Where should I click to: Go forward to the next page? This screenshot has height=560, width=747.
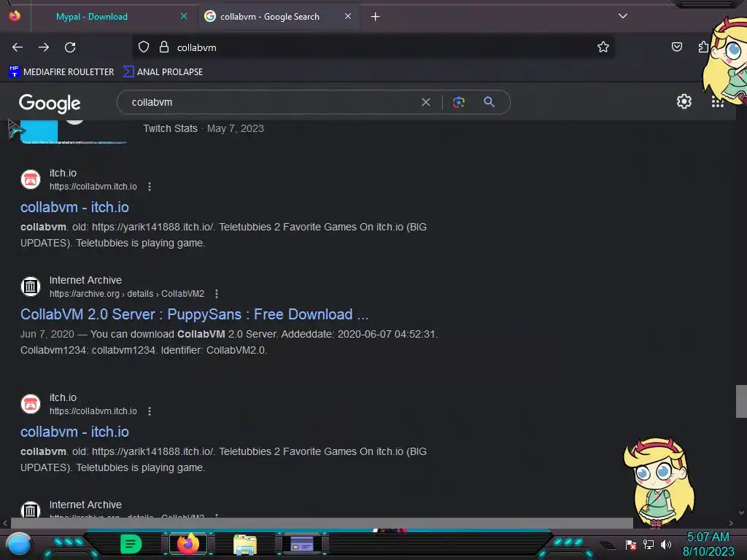pyautogui.click(x=44, y=47)
